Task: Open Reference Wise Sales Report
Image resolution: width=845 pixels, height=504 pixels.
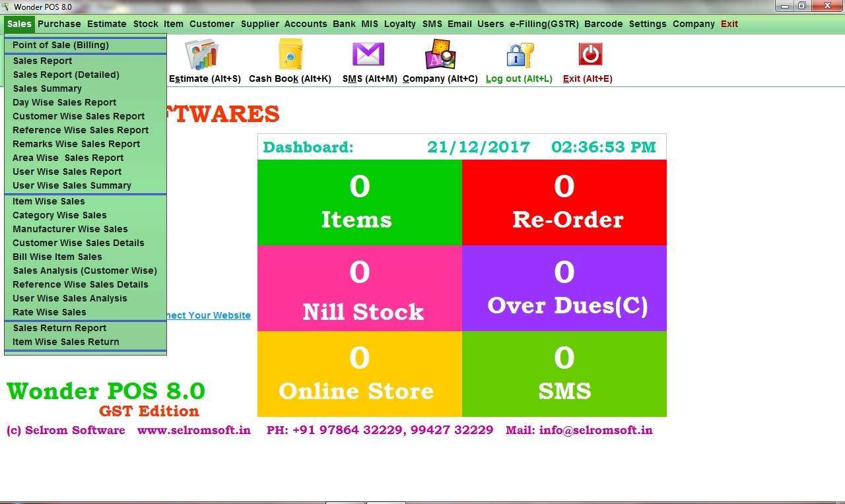Action: pyautogui.click(x=86, y=130)
